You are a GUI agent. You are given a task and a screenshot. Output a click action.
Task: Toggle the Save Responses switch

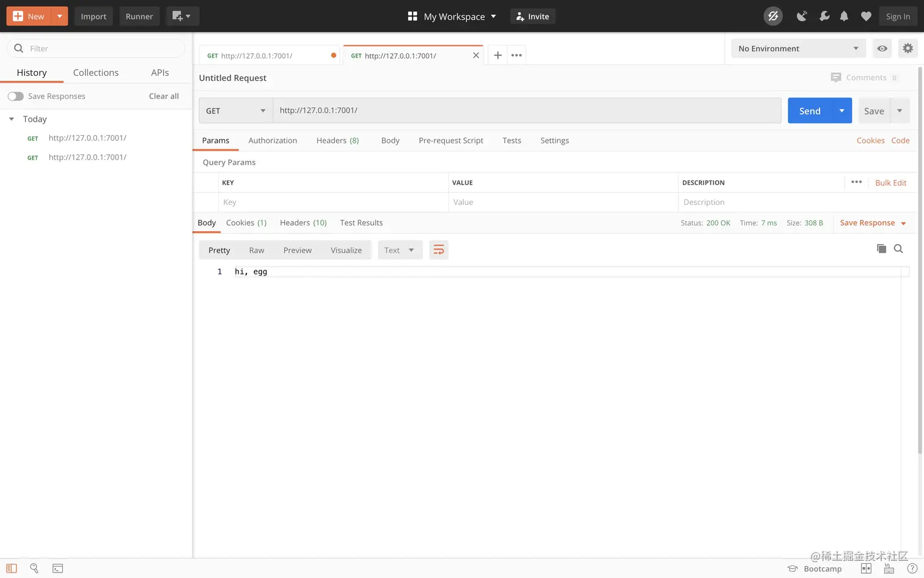pos(15,96)
